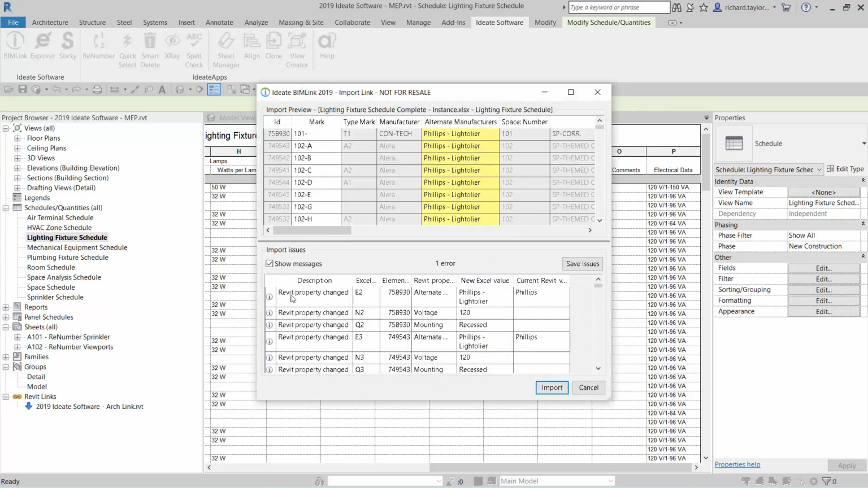Click the keyword search field
This screenshot has height=488, width=868.
[x=618, y=7]
